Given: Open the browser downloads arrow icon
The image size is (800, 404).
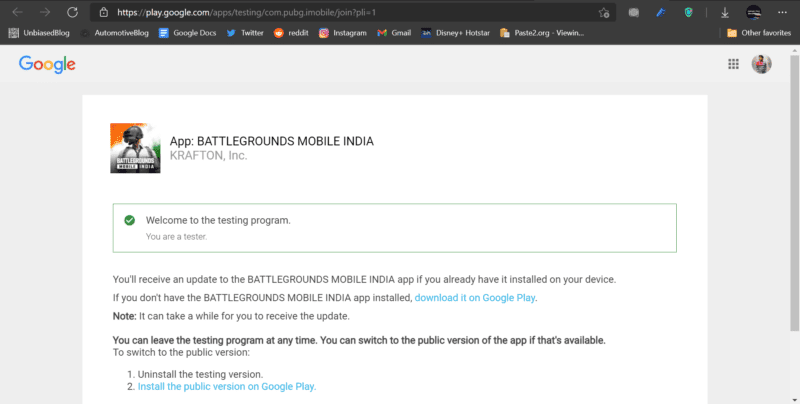Looking at the screenshot, I should coord(725,13).
